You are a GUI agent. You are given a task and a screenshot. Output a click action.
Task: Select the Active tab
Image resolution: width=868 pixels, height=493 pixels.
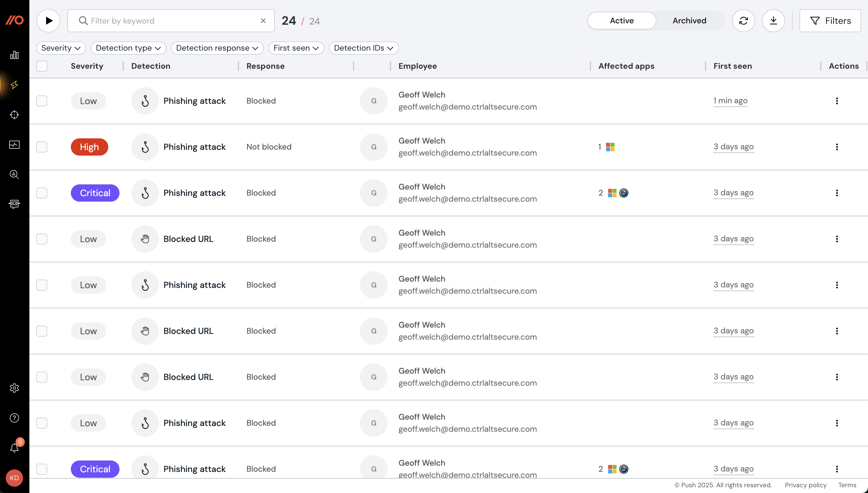(621, 21)
